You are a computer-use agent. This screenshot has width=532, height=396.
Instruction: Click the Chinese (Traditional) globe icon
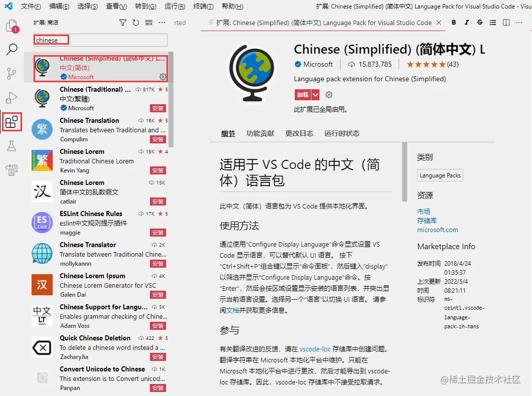pyautogui.click(x=43, y=98)
